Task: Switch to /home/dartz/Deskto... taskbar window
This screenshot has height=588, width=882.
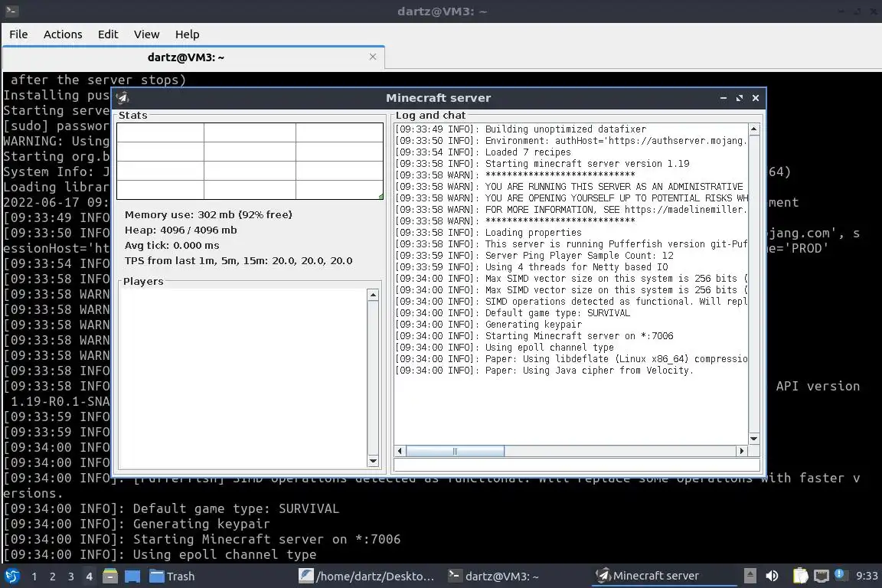Action: tap(367, 577)
